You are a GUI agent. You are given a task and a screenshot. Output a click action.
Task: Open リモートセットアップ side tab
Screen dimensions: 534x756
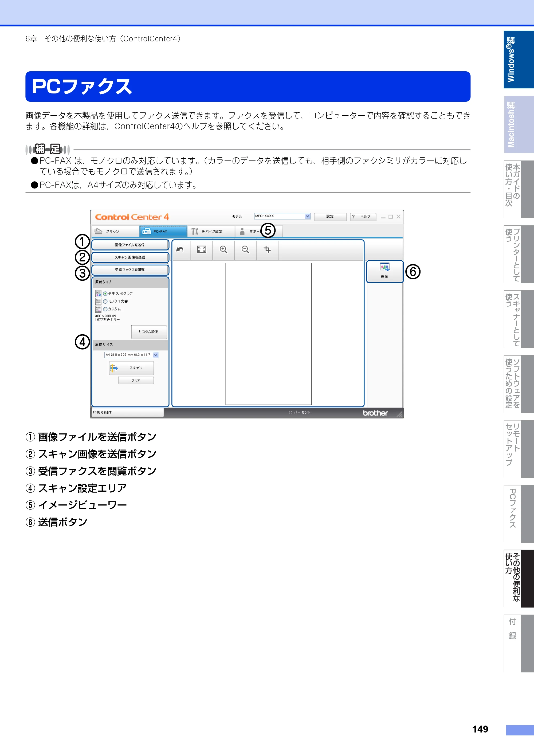(x=519, y=449)
